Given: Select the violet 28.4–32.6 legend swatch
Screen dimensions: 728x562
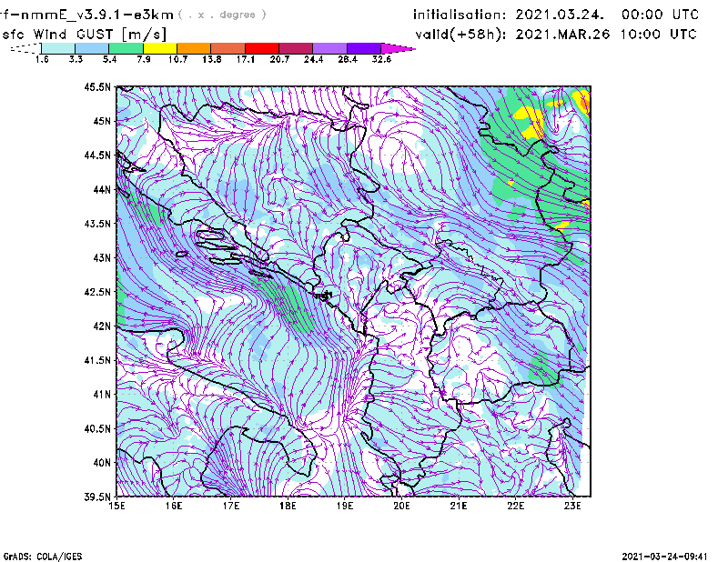Looking at the screenshot, I should pos(364,48).
